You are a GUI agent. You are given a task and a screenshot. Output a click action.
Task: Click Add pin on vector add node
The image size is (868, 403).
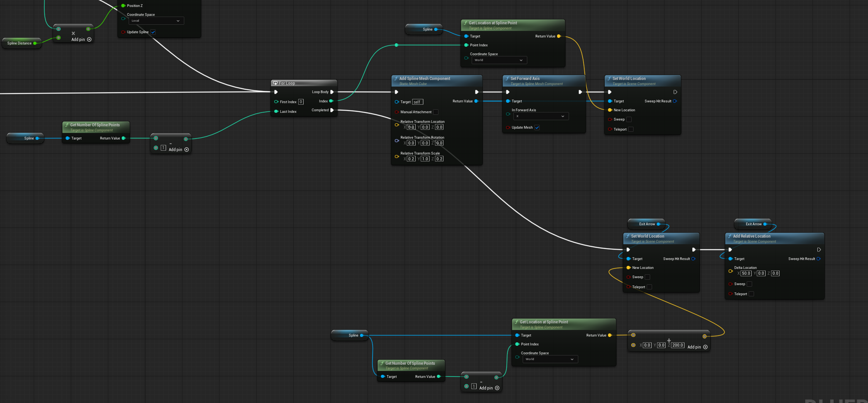[697, 347]
